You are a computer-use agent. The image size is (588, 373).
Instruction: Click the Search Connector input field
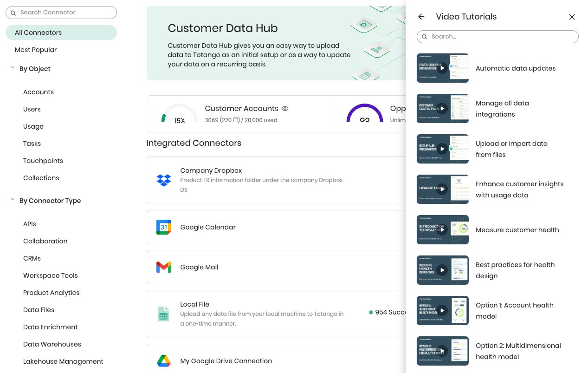coord(61,13)
